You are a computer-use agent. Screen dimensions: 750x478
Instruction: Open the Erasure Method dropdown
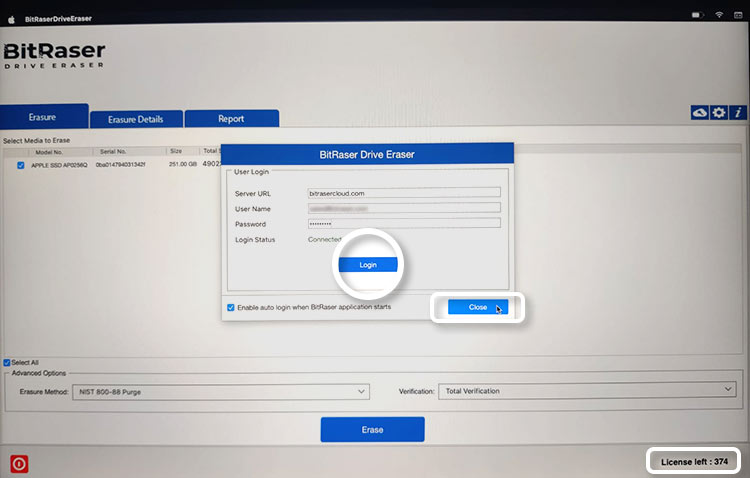pos(221,392)
